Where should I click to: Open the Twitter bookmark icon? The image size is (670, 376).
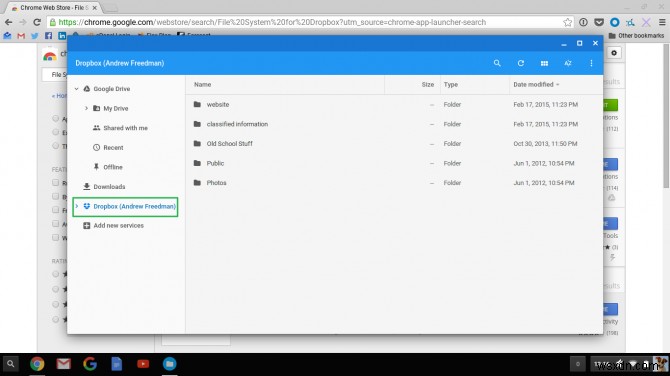click(x=35, y=36)
